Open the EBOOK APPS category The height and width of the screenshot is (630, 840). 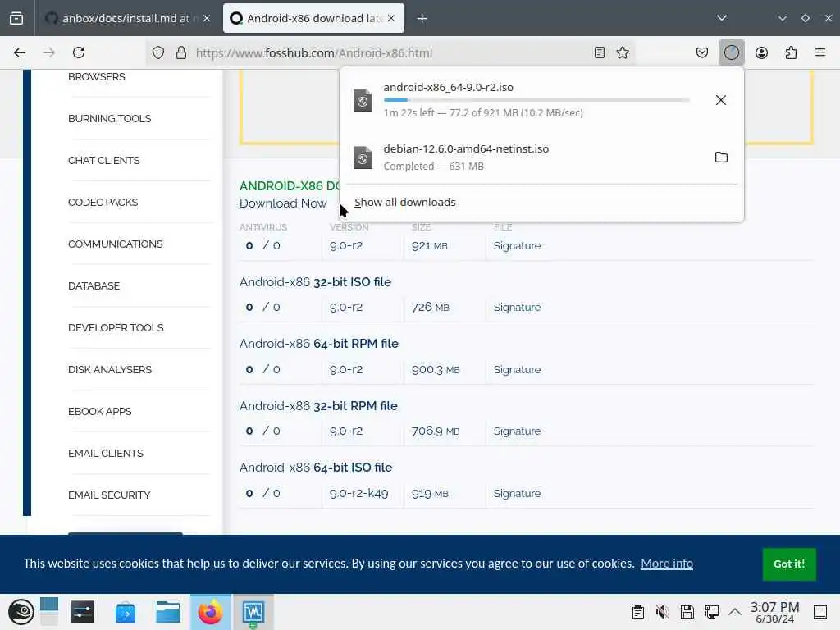(99, 411)
